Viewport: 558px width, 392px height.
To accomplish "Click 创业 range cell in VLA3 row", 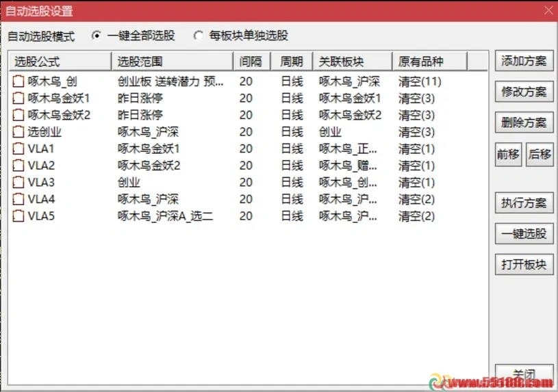I will tap(129, 182).
